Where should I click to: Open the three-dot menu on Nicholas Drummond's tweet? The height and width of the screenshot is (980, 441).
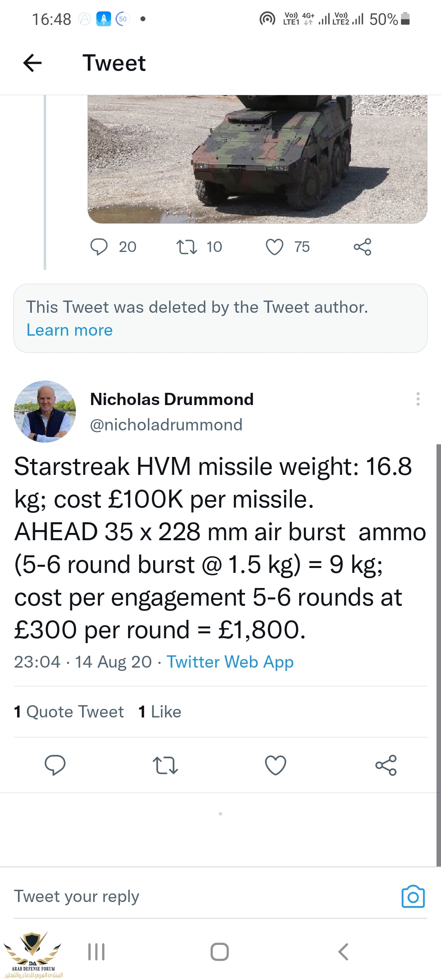click(x=418, y=399)
